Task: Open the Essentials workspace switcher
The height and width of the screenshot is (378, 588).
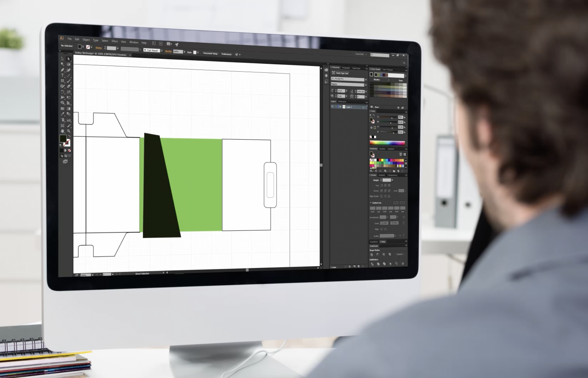Action: (360, 54)
